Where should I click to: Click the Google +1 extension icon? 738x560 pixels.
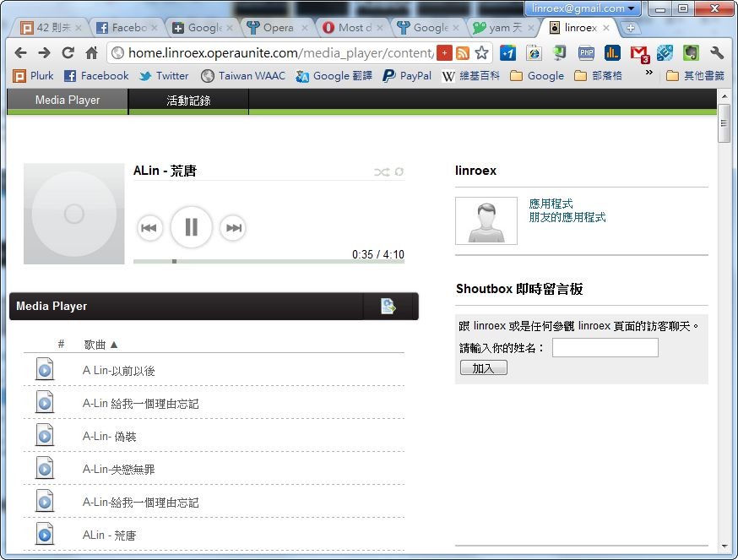(x=507, y=53)
